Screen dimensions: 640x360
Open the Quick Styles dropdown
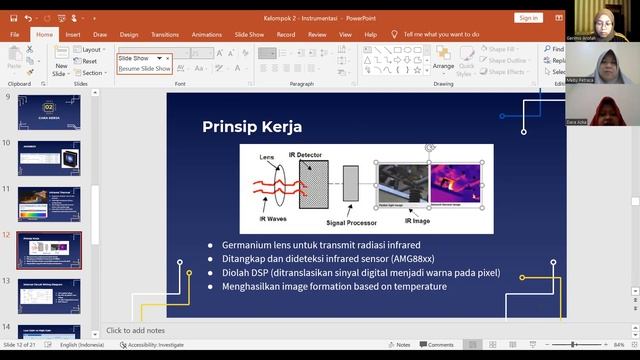tap(466, 61)
